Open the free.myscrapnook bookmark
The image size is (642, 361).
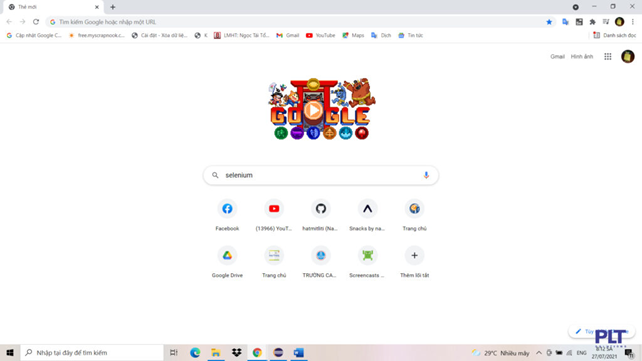coord(97,36)
